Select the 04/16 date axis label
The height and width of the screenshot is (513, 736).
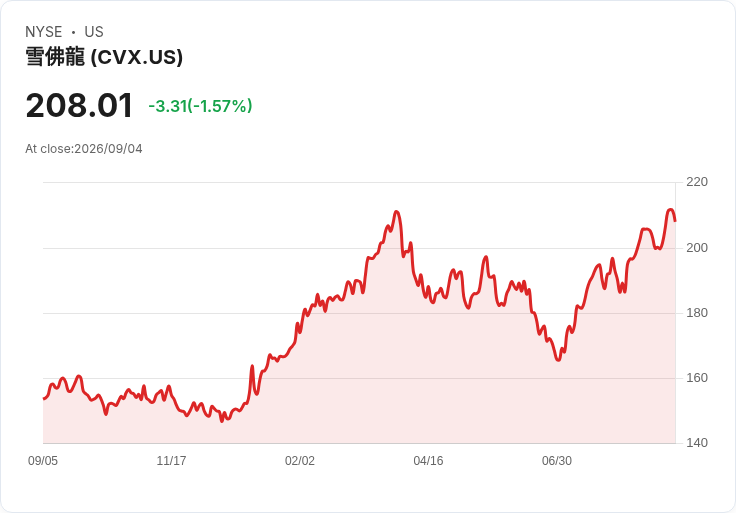(x=428, y=461)
